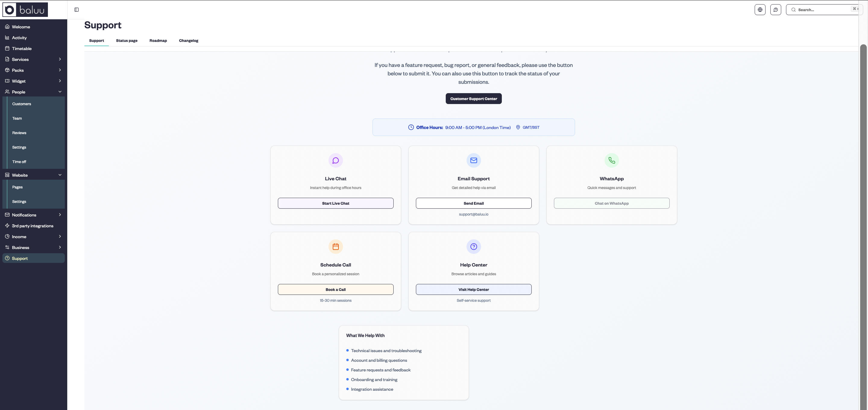
Task: Switch to the Status page tab
Action: [x=127, y=41]
